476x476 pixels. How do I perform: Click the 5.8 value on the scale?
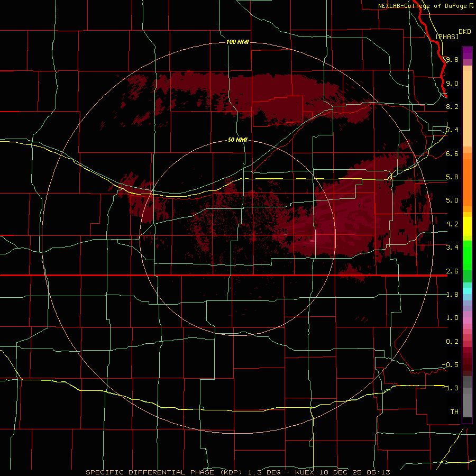[x=452, y=177]
